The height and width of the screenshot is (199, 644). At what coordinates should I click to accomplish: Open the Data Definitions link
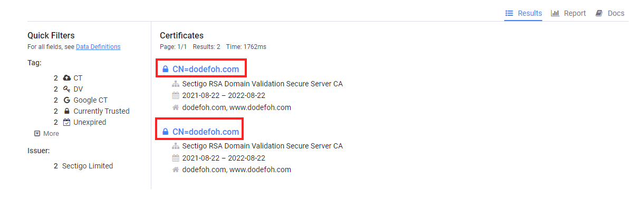(x=98, y=47)
